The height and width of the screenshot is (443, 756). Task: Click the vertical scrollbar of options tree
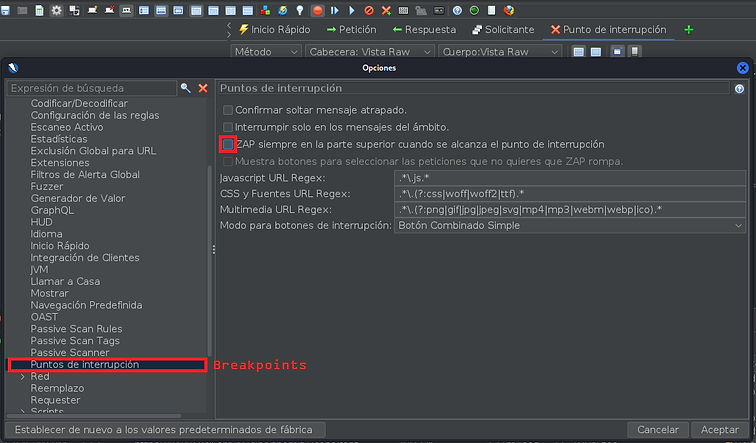click(x=209, y=260)
